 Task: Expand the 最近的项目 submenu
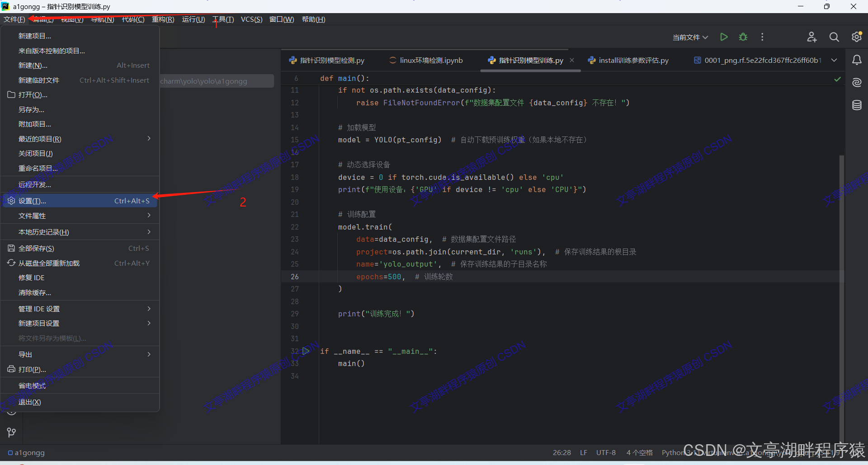tap(80, 139)
